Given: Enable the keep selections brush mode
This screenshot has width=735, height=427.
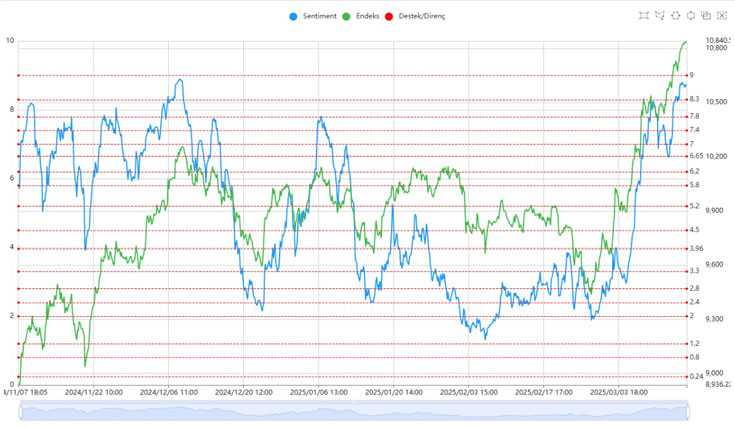Looking at the screenshot, I should click(706, 16).
